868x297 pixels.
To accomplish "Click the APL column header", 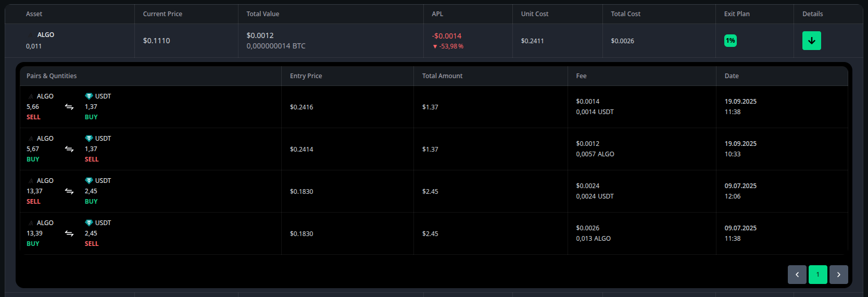I will point(437,14).
